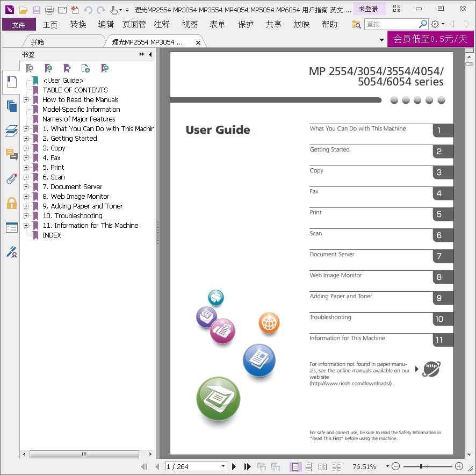476x475 pixels.
Task: Open the attachments paperclip panel
Action: [x=11, y=179]
